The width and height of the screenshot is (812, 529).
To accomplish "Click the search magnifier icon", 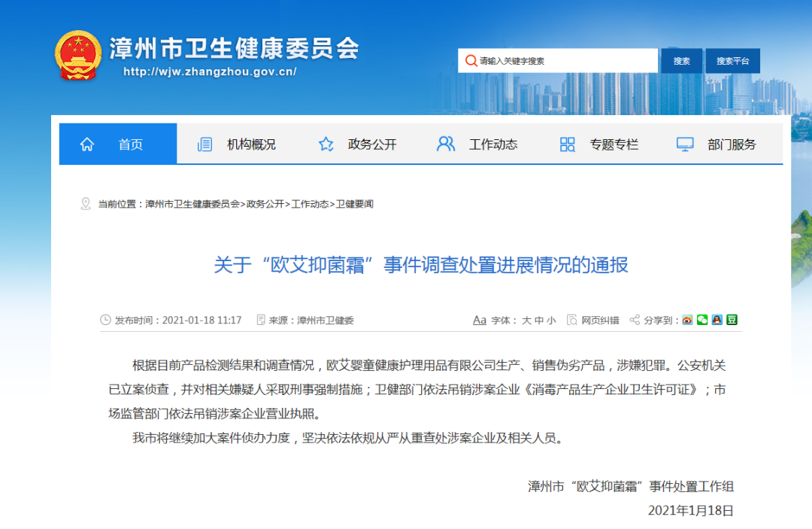I will coord(471,61).
